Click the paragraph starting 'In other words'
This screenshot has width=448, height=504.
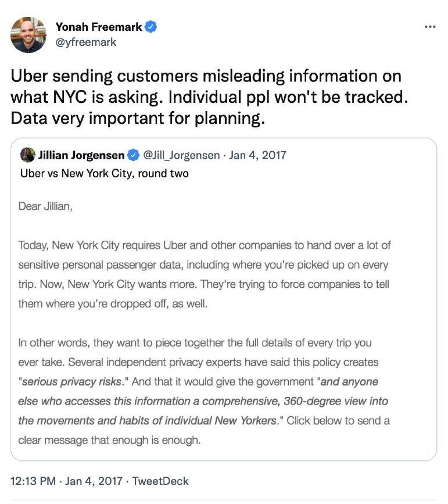(204, 391)
